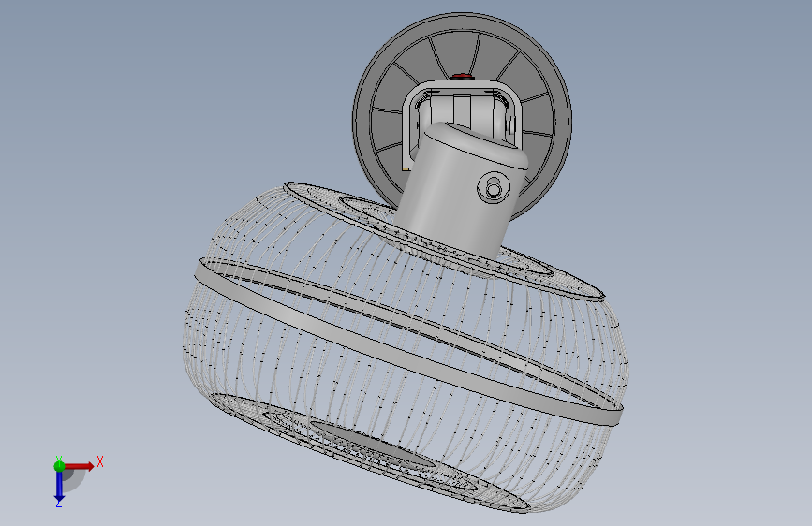
Task: Select the red button on the wall mount
Action: click(x=461, y=77)
